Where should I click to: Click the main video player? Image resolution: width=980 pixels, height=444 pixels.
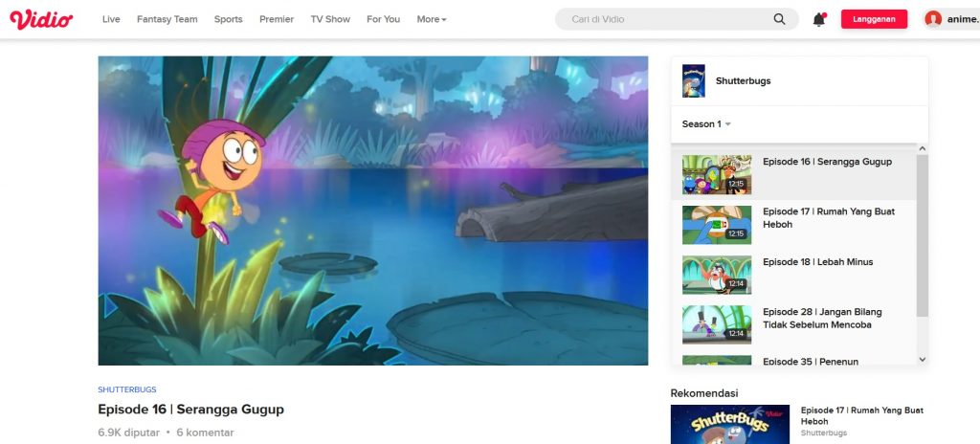coord(373,211)
